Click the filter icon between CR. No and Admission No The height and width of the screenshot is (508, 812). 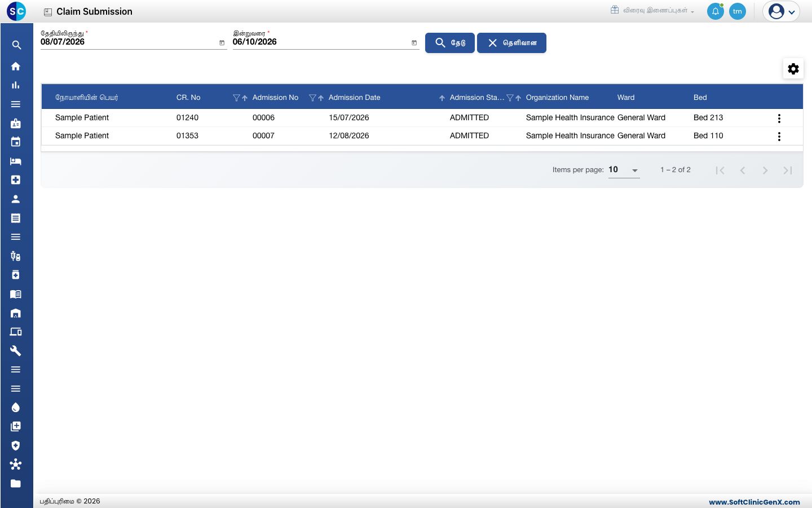[x=236, y=98]
